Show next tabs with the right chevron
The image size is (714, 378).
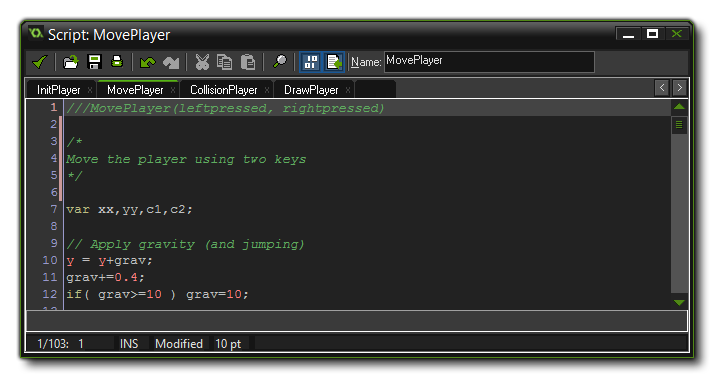point(679,87)
